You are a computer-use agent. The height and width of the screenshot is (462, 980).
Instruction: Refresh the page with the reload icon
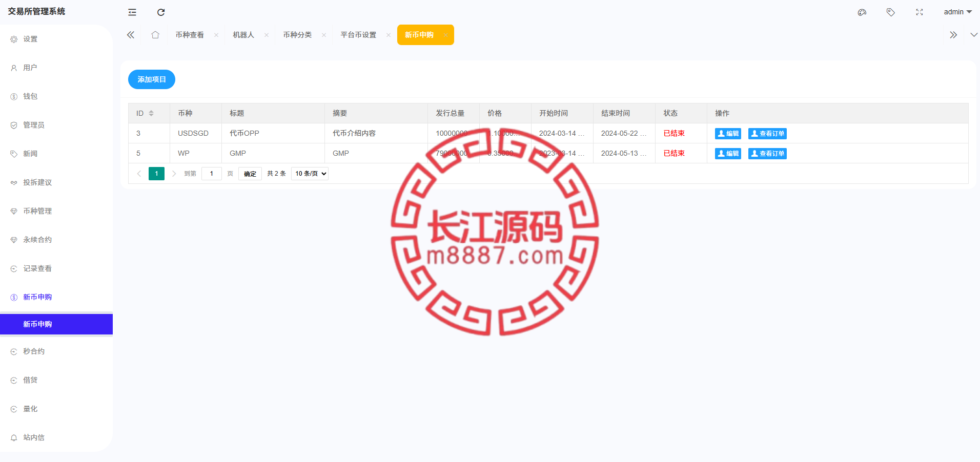click(x=161, y=12)
